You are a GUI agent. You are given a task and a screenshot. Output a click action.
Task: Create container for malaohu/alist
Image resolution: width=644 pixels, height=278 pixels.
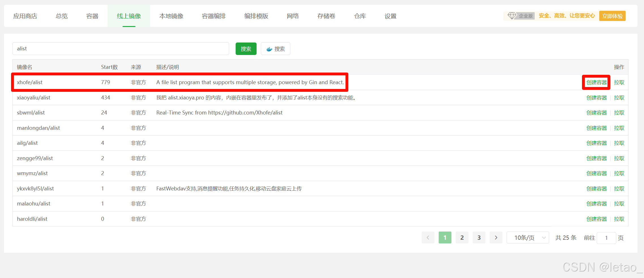point(596,204)
